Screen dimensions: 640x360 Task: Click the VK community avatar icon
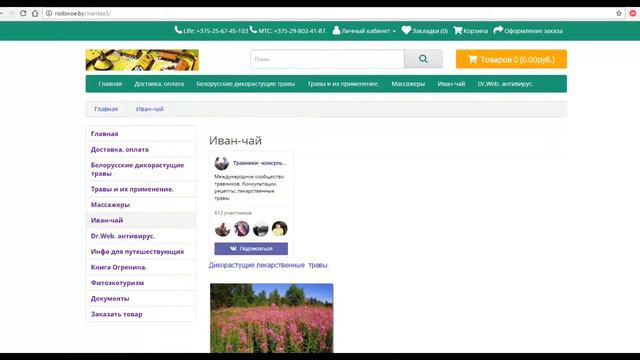[x=222, y=163]
